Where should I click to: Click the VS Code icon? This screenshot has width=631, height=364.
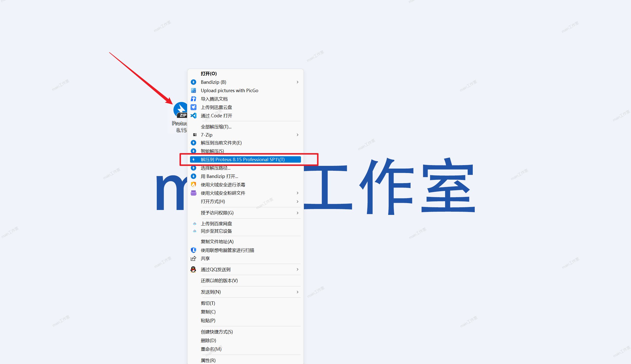point(193,116)
